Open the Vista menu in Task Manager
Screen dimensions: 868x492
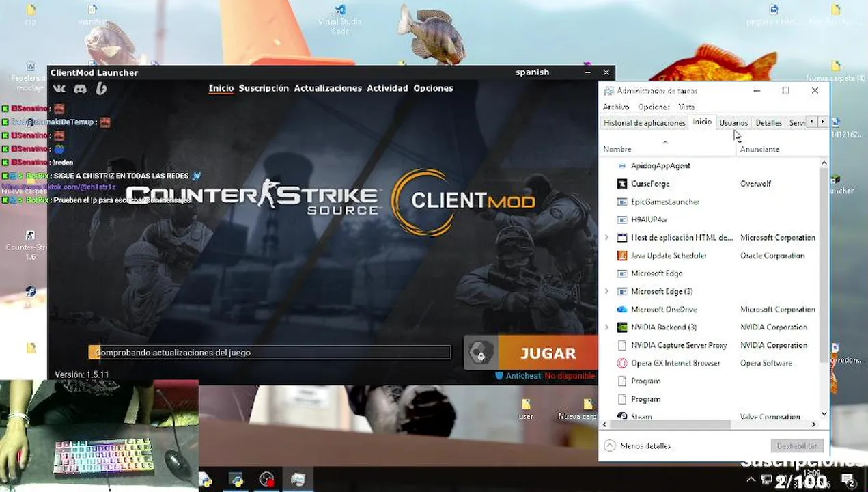686,107
